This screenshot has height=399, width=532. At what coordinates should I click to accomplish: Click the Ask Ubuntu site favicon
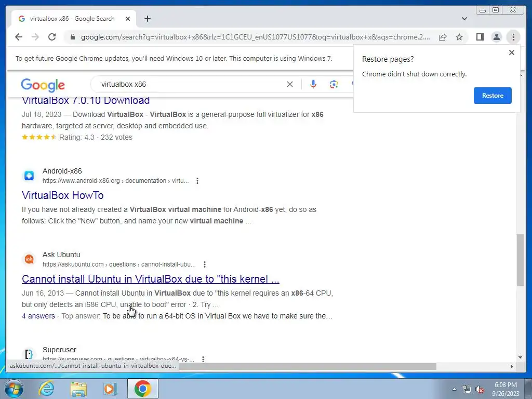pos(29,259)
